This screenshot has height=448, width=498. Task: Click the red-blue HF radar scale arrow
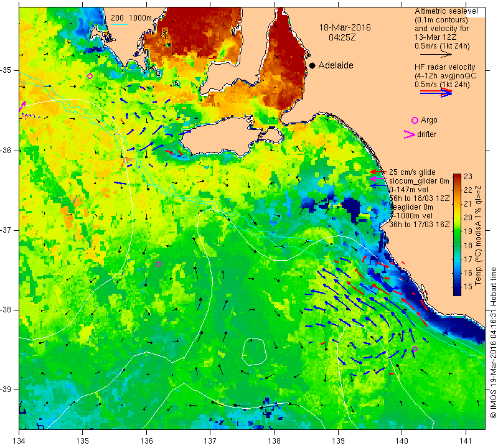pyautogui.click(x=436, y=93)
